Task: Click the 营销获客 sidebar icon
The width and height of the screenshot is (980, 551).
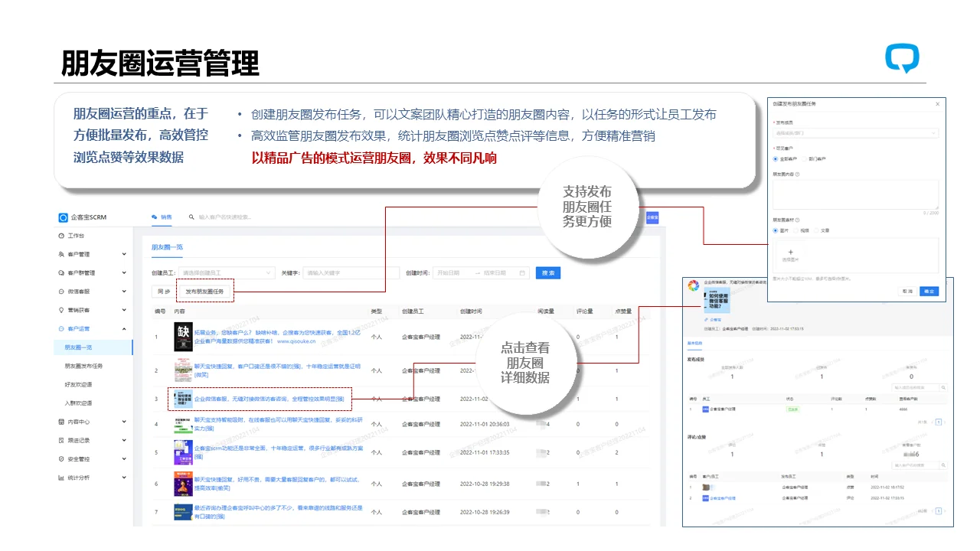Action: [x=61, y=310]
